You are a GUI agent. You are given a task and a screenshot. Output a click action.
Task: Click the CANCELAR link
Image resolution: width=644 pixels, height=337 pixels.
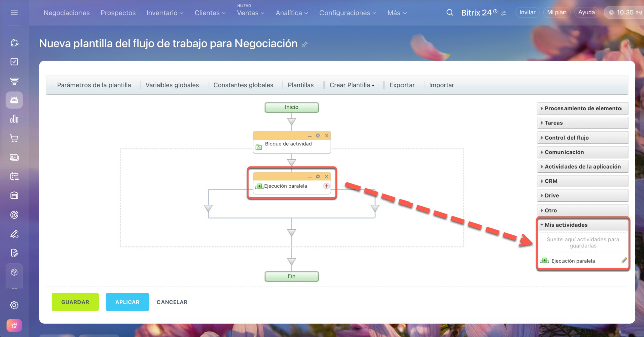(x=172, y=302)
